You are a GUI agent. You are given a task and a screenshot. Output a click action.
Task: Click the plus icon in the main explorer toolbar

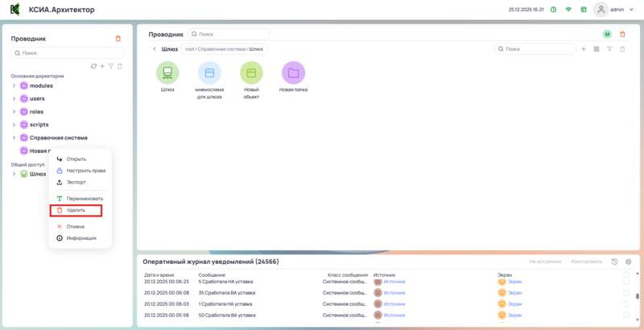584,49
